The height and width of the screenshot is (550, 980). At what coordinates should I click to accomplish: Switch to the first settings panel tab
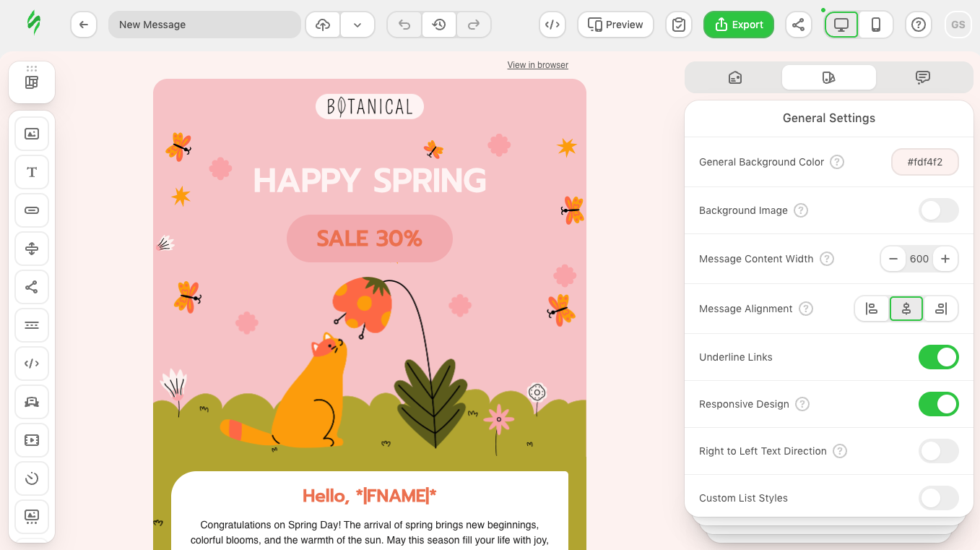[x=735, y=77]
